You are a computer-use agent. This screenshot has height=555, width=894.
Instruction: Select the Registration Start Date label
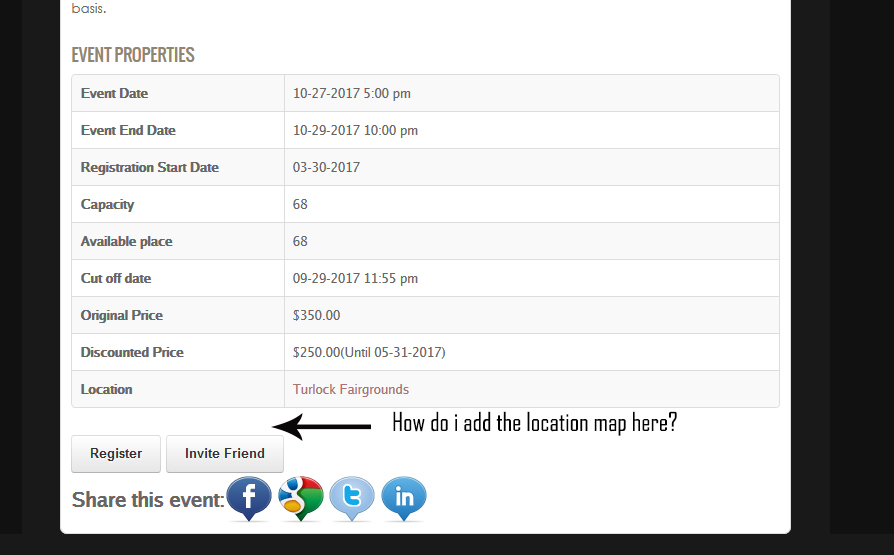[149, 167]
